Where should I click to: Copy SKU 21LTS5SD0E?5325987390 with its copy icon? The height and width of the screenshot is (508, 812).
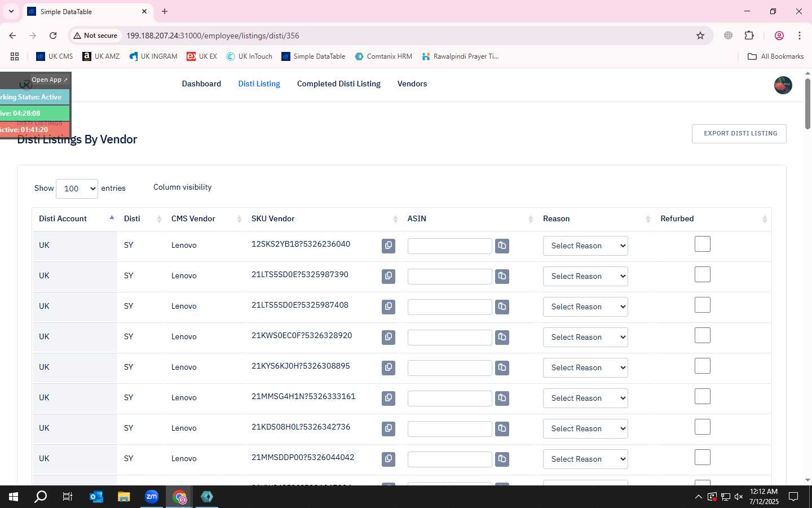tap(389, 276)
